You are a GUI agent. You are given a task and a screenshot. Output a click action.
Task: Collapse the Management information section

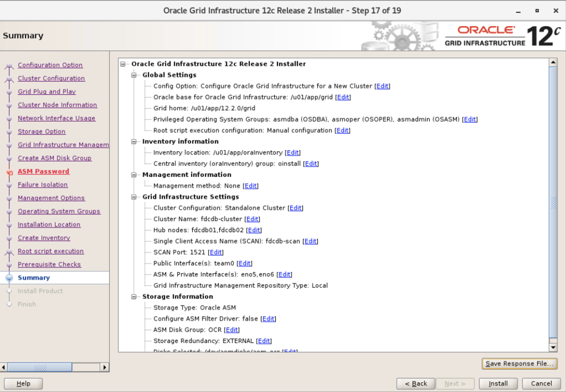coord(134,175)
